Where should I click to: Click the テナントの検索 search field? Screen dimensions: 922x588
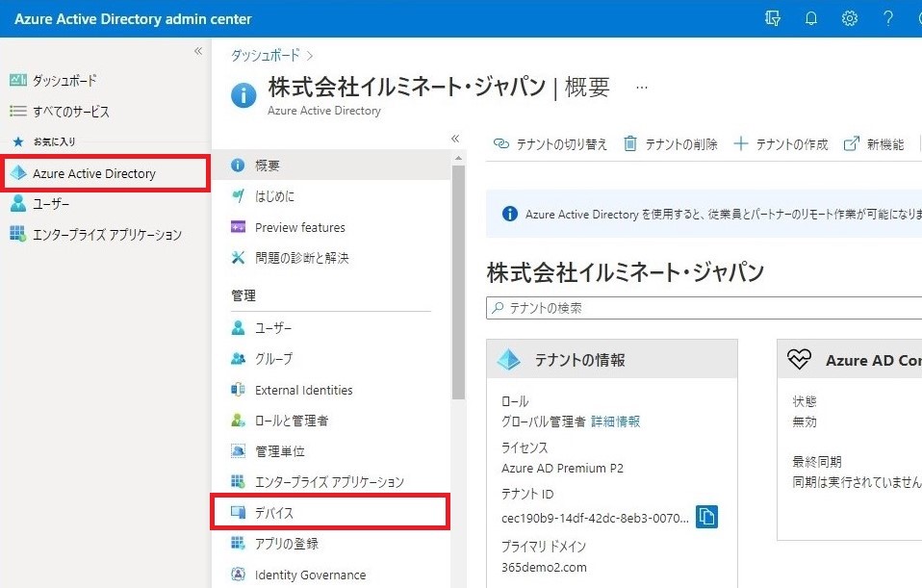click(704, 308)
